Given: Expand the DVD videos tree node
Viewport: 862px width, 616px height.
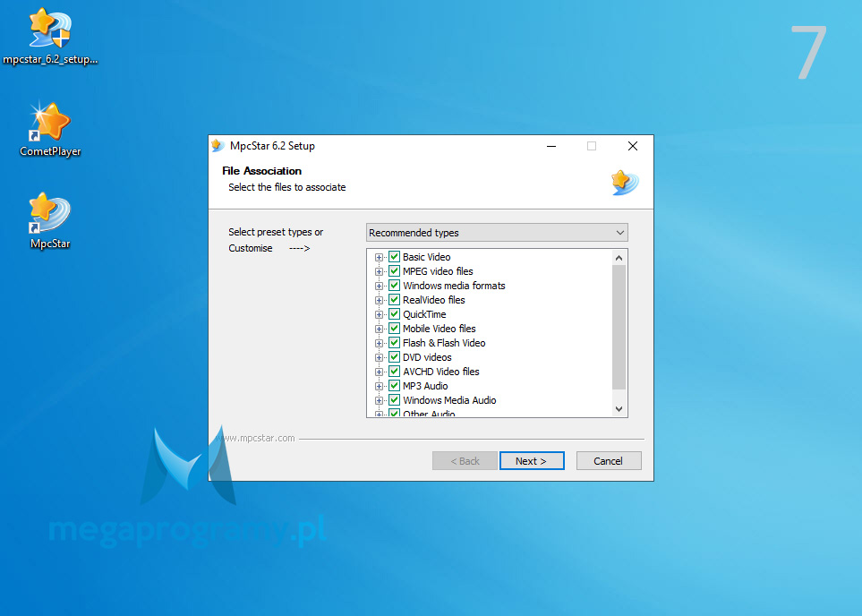Looking at the screenshot, I should point(379,357).
